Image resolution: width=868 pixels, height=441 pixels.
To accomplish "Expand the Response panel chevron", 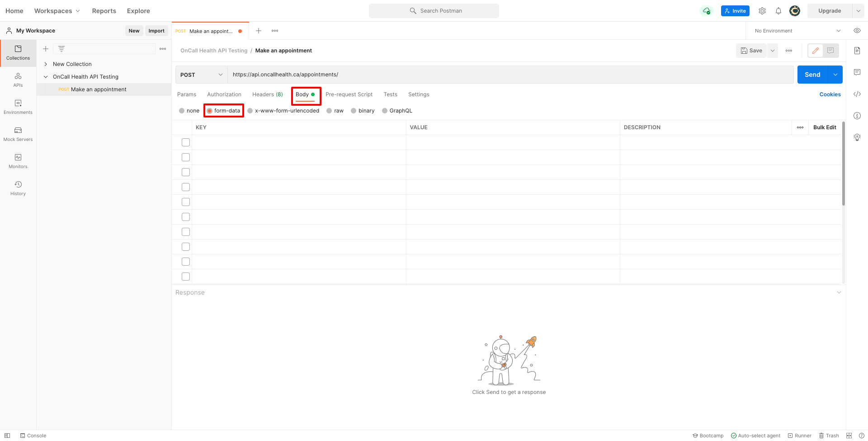I will [839, 292].
